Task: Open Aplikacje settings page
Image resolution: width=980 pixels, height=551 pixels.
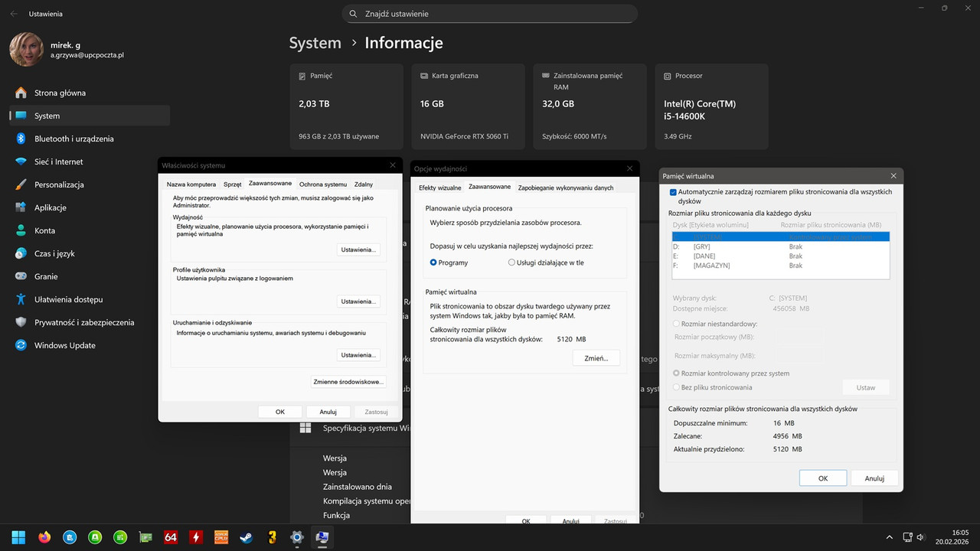Action: [90, 207]
